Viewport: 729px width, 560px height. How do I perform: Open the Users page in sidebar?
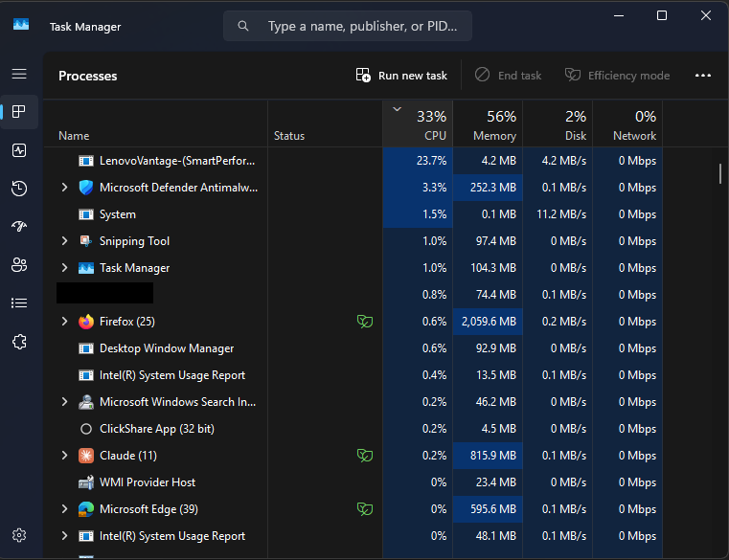coord(19,265)
